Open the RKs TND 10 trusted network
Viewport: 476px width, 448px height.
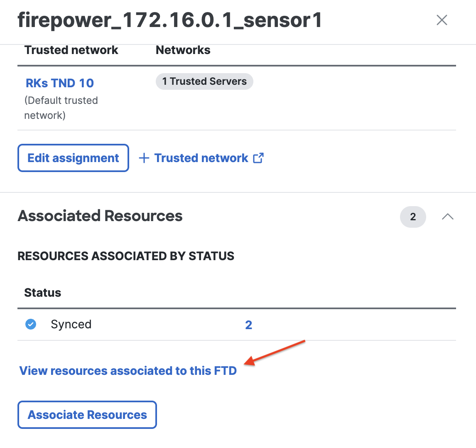click(60, 83)
